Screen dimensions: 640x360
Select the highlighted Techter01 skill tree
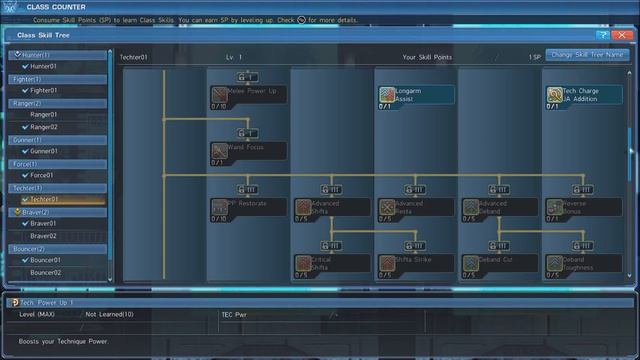[62, 199]
